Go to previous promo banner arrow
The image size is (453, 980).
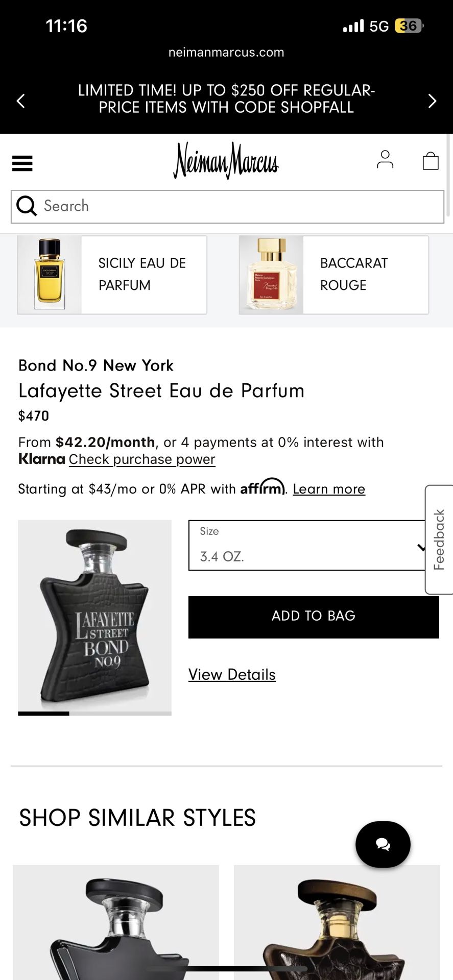click(x=21, y=101)
